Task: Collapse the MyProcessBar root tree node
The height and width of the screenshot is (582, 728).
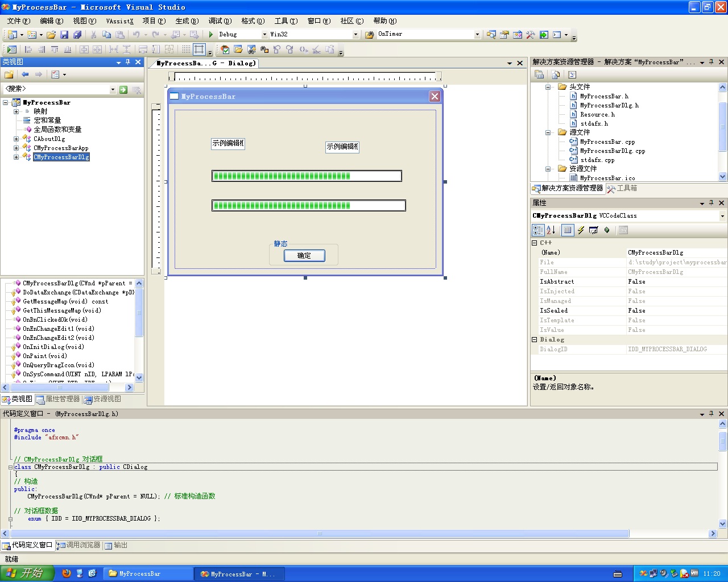Action: coord(6,102)
